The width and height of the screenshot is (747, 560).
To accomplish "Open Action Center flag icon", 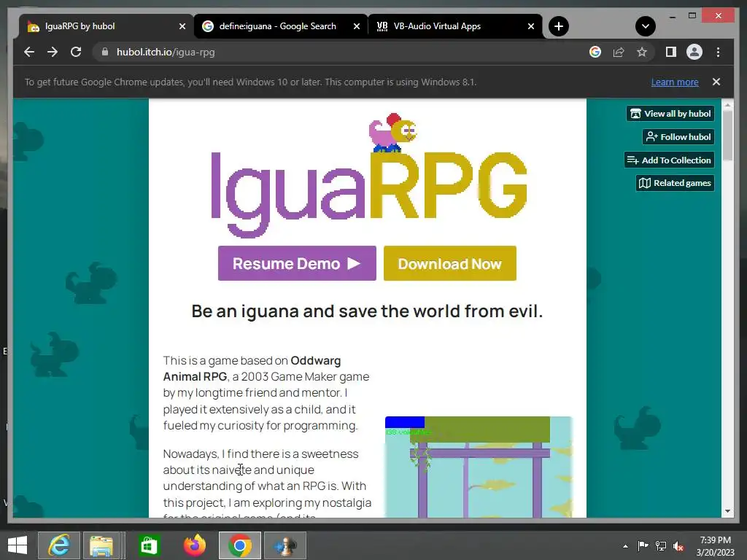I will pyautogui.click(x=643, y=546).
